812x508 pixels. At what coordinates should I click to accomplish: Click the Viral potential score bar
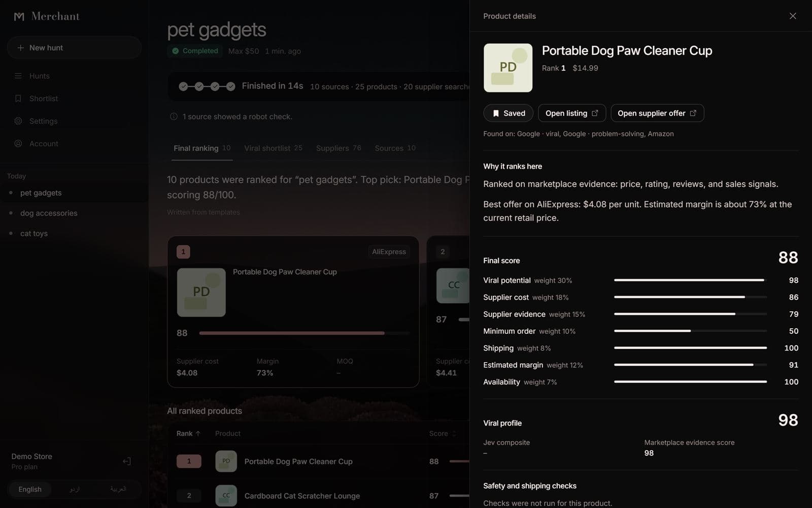tap(690, 280)
